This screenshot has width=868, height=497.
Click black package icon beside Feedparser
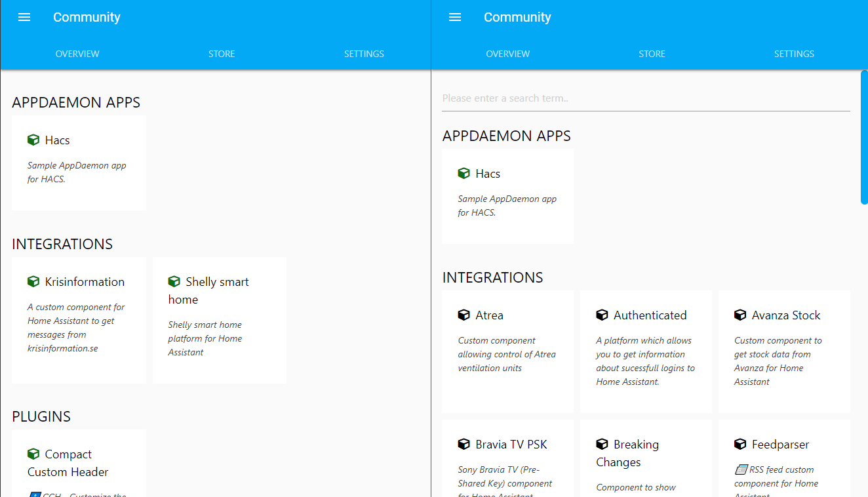coord(740,444)
